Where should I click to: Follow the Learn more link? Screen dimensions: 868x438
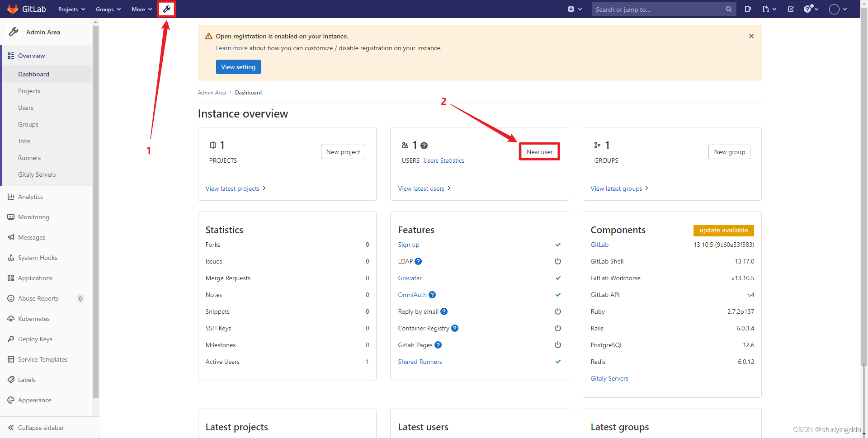[231, 48]
